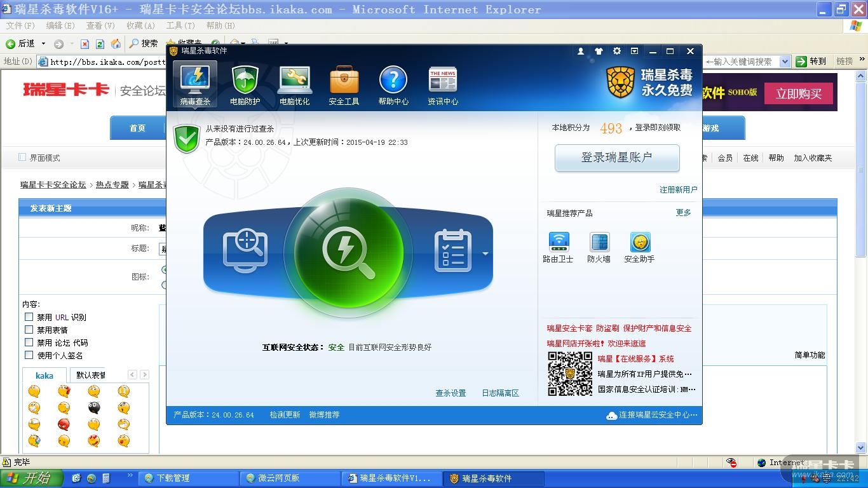The width and height of the screenshot is (868, 488).
Task: Open the 查看(V) menu in IE
Action: coord(100,25)
